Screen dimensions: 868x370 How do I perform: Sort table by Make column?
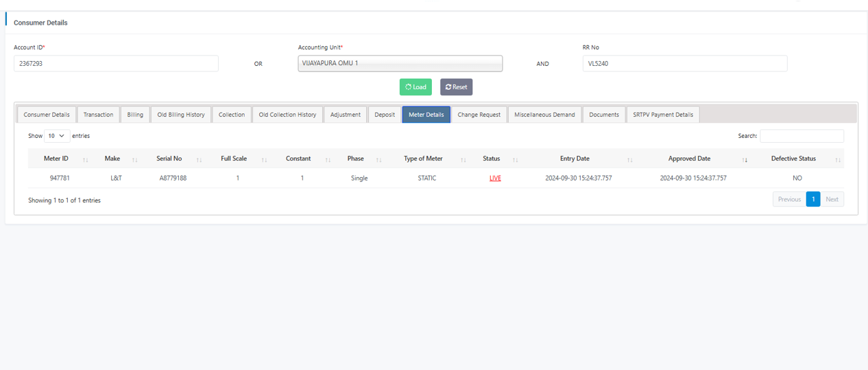click(112, 159)
